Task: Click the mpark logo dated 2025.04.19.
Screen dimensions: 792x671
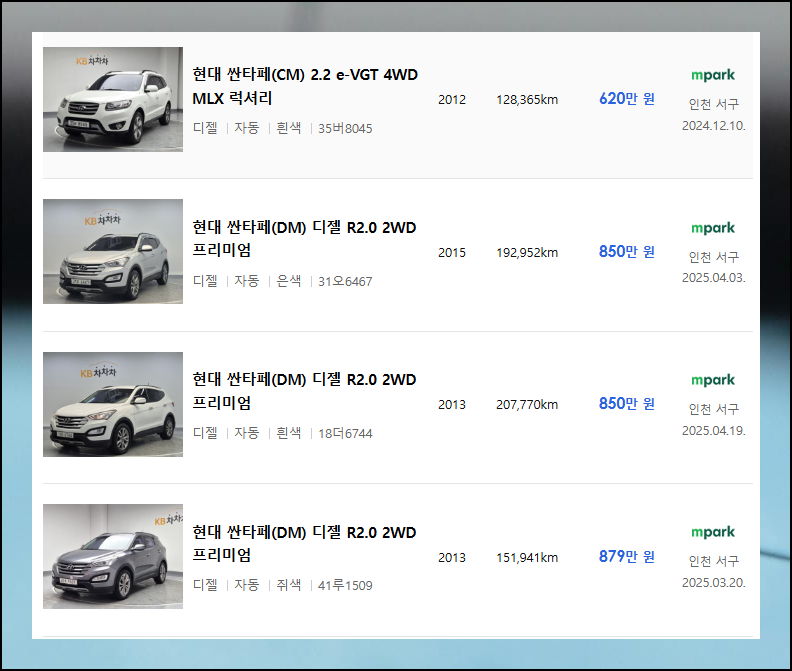Action: click(713, 380)
